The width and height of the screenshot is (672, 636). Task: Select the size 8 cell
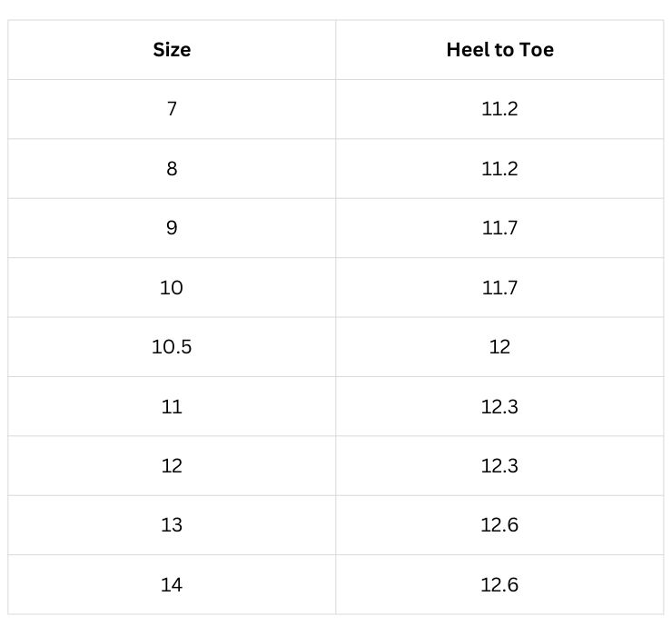(172, 169)
